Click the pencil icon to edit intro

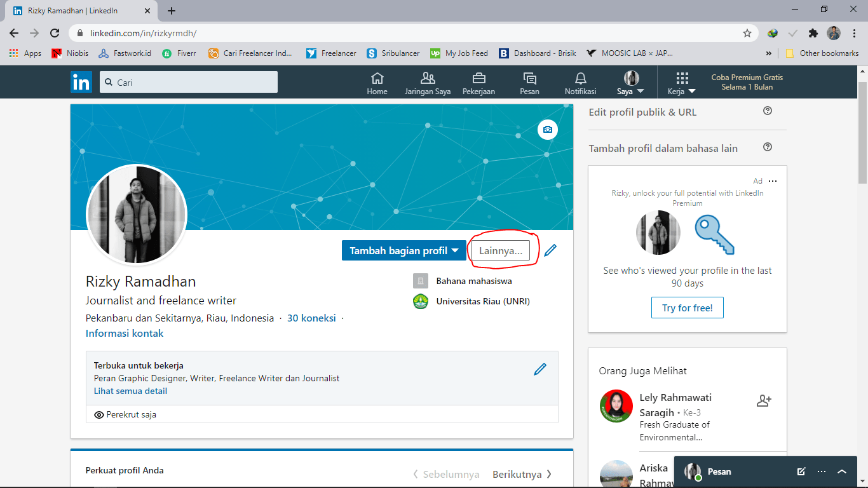point(550,250)
